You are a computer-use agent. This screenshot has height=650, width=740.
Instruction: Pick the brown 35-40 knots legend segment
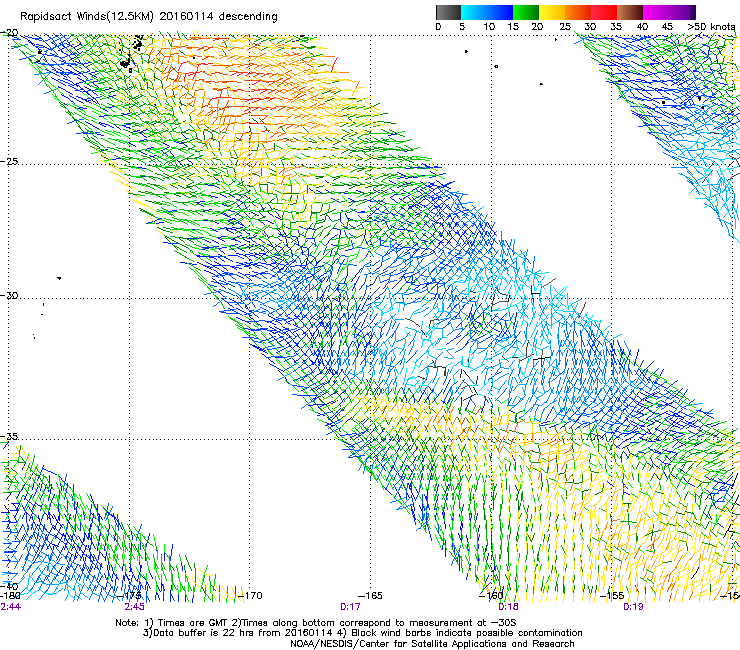[630, 12]
